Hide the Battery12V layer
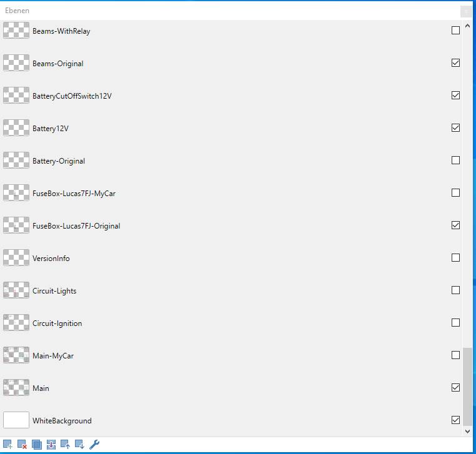The width and height of the screenshot is (476, 454). [x=455, y=128]
